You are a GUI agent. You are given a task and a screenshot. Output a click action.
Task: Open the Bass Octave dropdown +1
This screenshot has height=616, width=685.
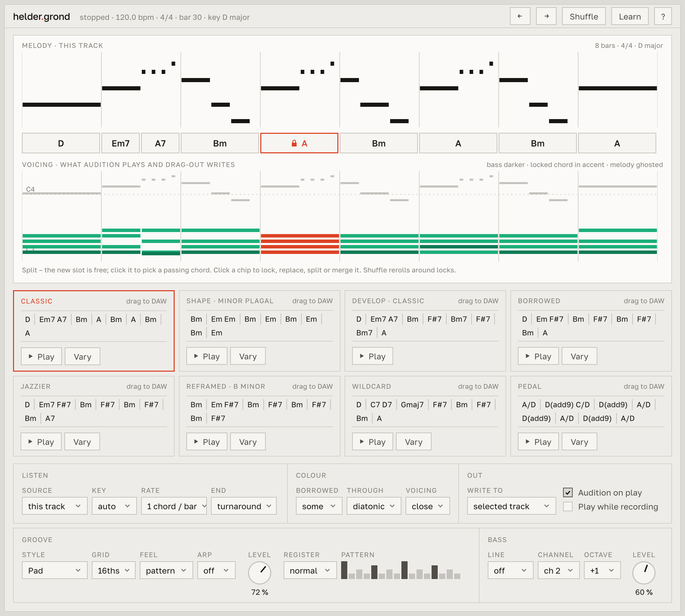click(602, 570)
